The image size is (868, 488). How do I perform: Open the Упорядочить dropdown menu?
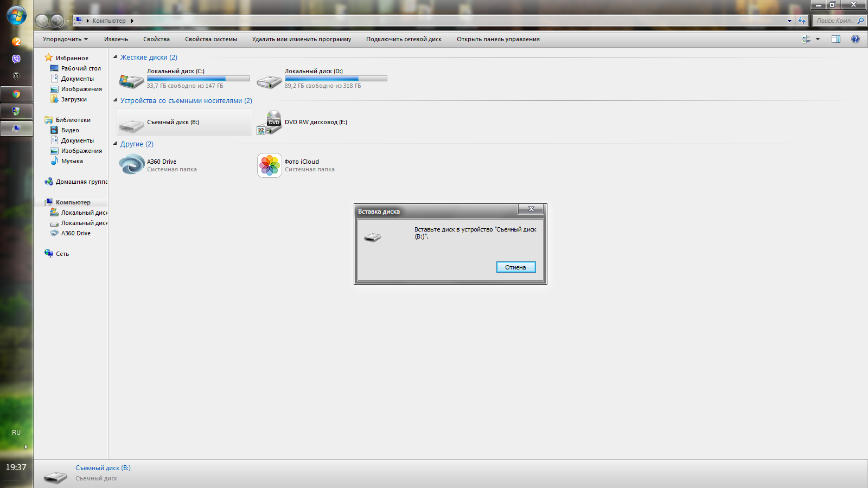65,39
